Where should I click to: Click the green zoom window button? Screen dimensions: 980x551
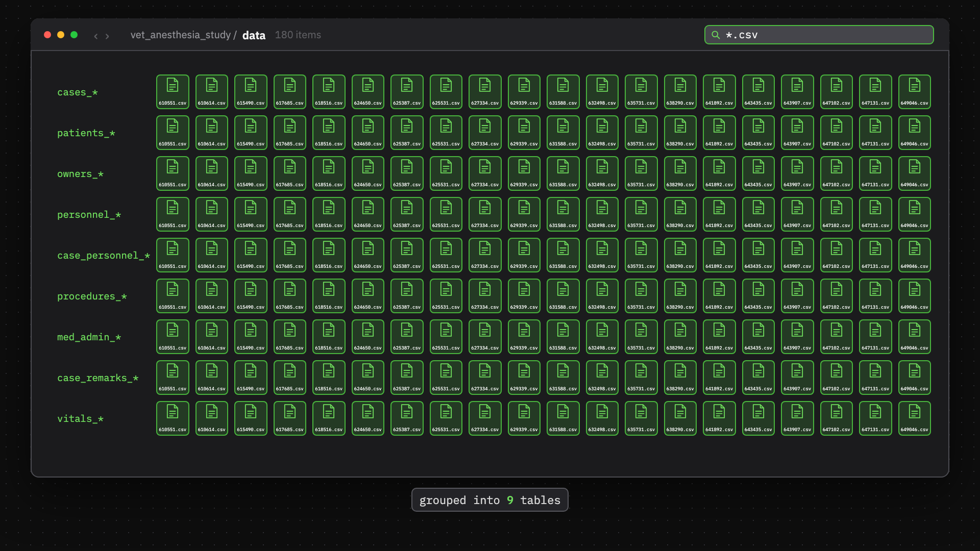pyautogui.click(x=74, y=35)
